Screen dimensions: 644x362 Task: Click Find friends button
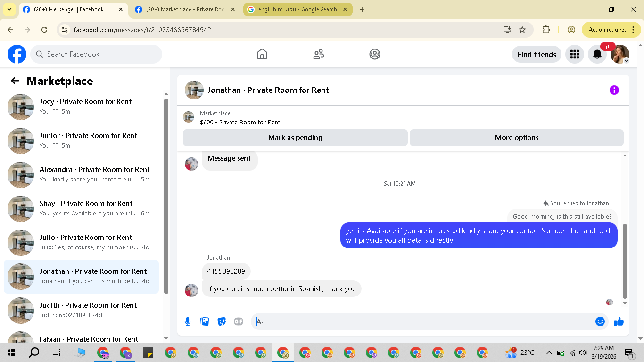[x=537, y=54]
